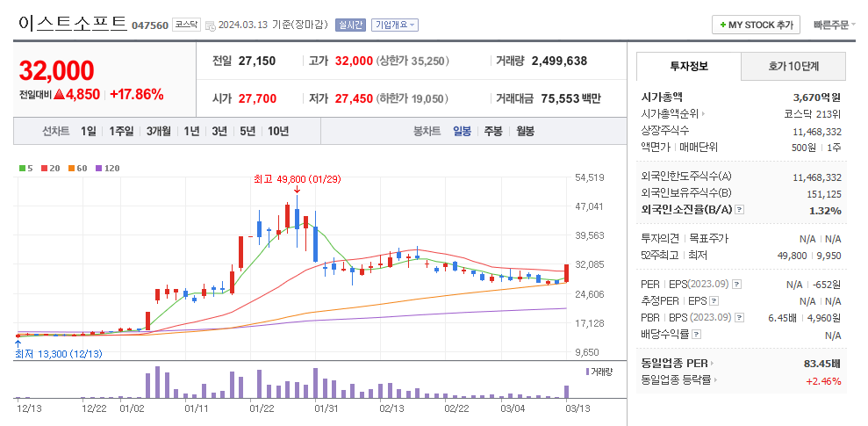The width and height of the screenshot is (868, 426).
Task: Click the last red candle on 03/13
Action: point(566,273)
